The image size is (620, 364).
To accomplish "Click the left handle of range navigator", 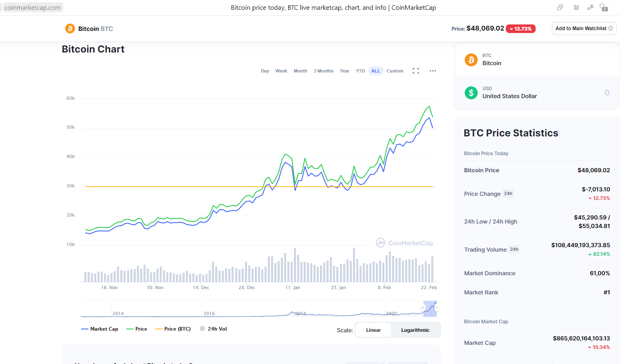I will click(x=423, y=308).
